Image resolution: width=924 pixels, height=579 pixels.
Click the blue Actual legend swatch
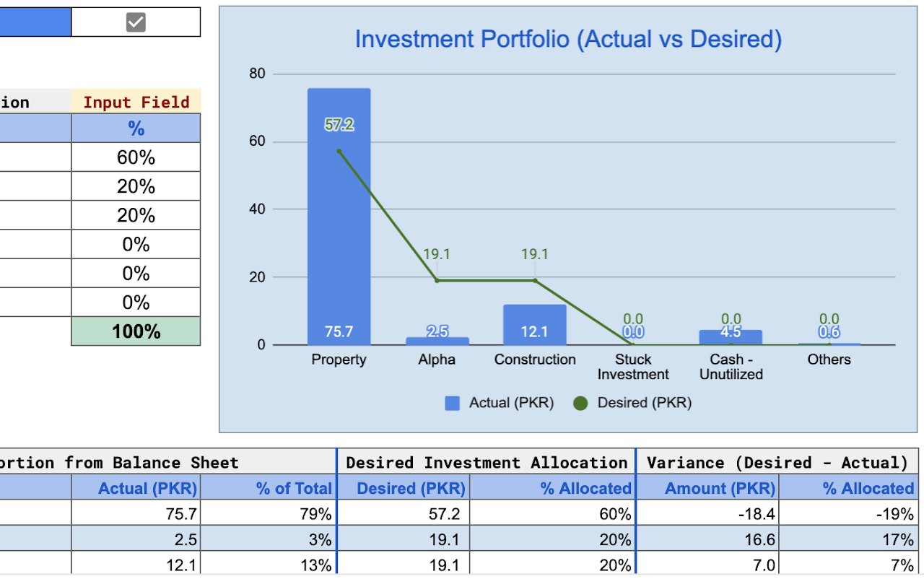[x=452, y=403]
